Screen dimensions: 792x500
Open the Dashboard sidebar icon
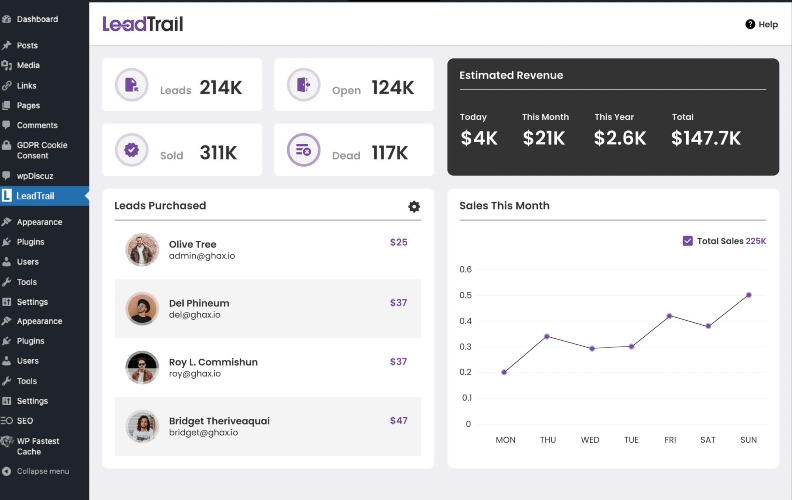pos(6,19)
